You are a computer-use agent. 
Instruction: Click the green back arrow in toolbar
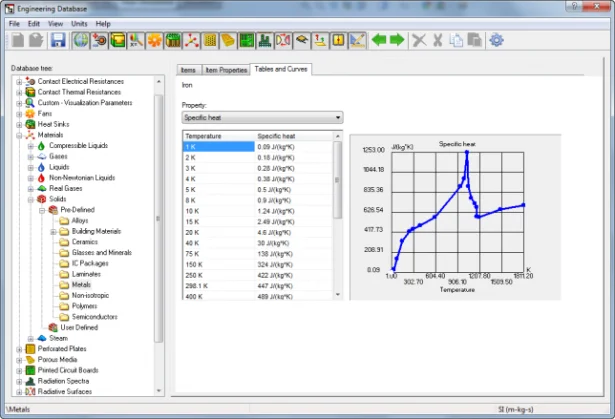click(379, 40)
